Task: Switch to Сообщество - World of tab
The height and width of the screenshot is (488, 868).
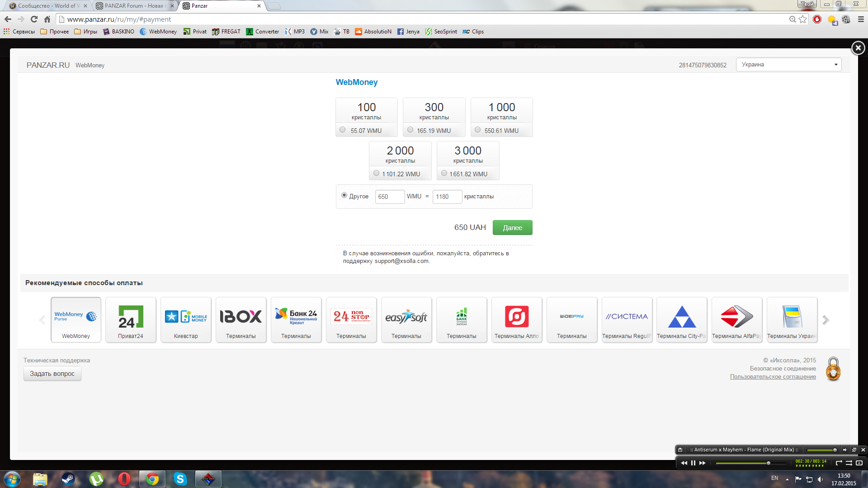Action: click(x=47, y=6)
